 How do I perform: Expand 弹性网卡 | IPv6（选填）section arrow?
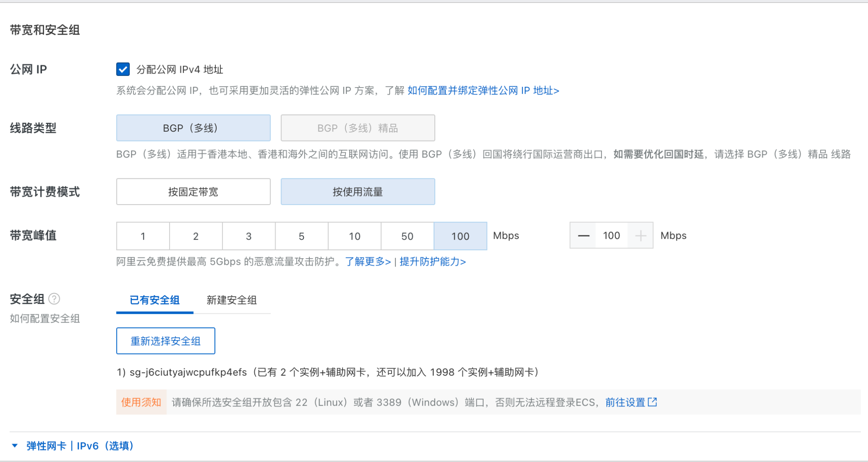tap(15, 445)
